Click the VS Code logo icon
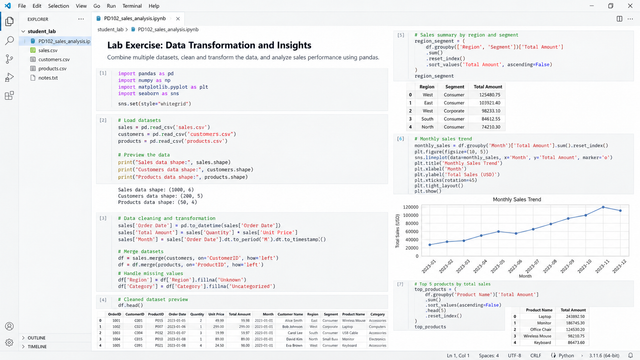The height and width of the screenshot is (360, 640). 8,6
